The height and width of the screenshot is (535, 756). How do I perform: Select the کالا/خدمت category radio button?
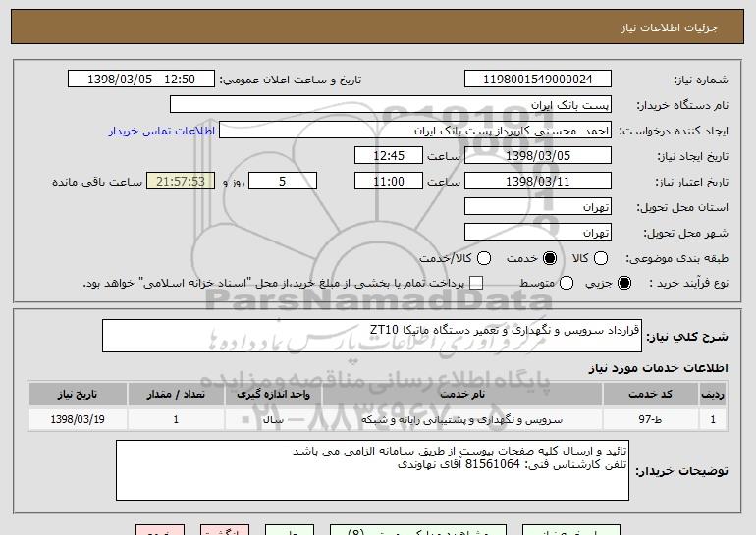484,258
